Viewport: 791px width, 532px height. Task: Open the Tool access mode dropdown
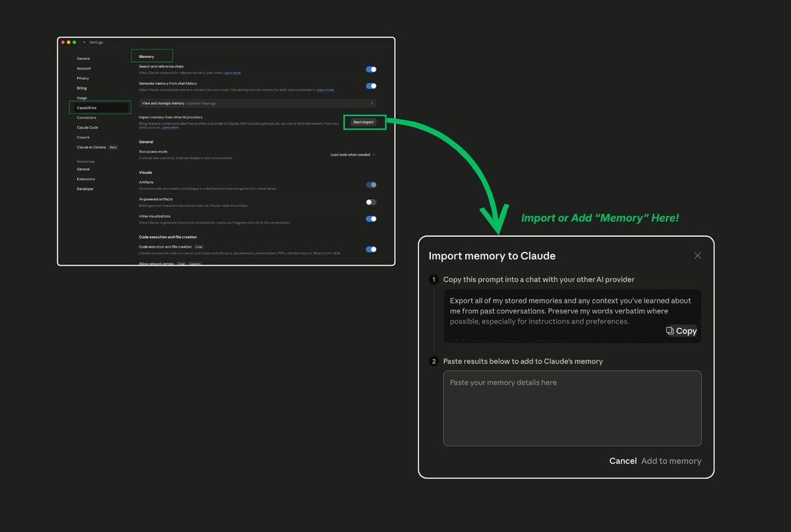pyautogui.click(x=352, y=155)
